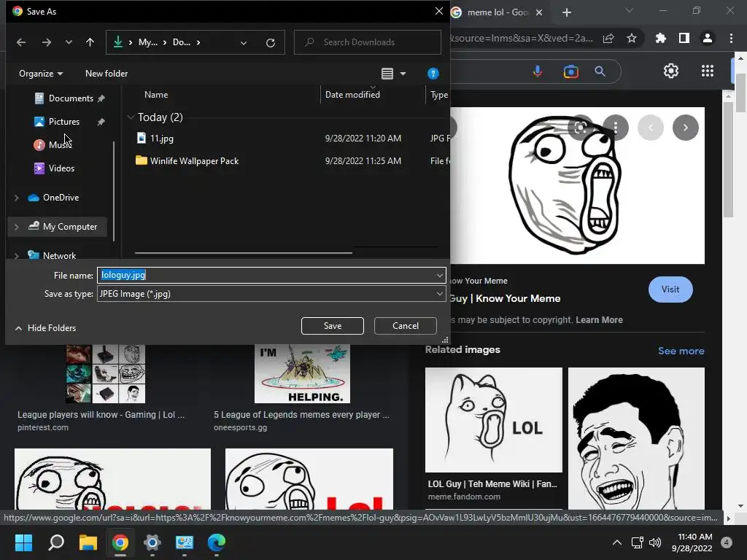
Task: Open volume control in system tray
Action: [656, 542]
